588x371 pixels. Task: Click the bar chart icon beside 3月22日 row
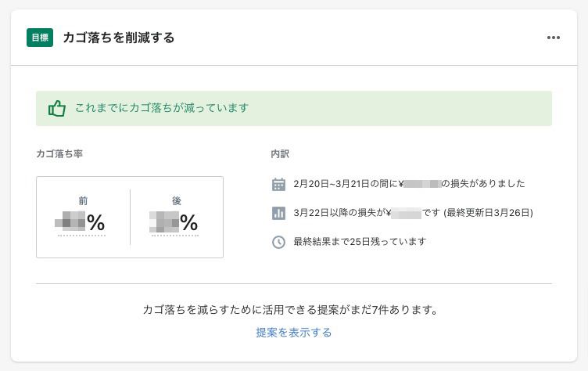[278, 213]
